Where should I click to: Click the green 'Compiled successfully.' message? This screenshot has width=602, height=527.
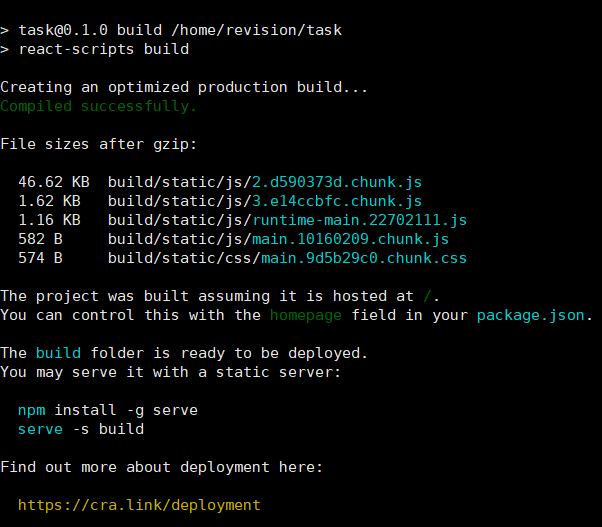coord(99,106)
